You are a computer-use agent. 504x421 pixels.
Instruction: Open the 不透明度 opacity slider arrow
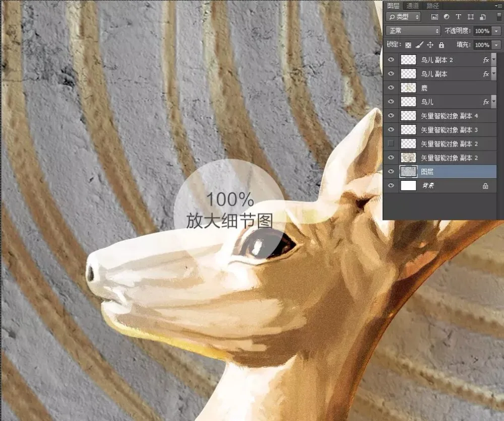(x=496, y=31)
